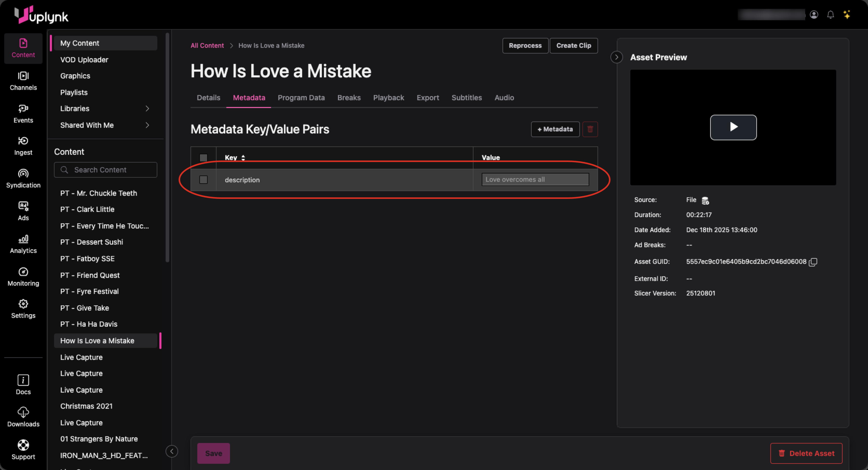Screen dimensions: 868x470
Task: Open the Subtitles tab
Action: (466, 98)
